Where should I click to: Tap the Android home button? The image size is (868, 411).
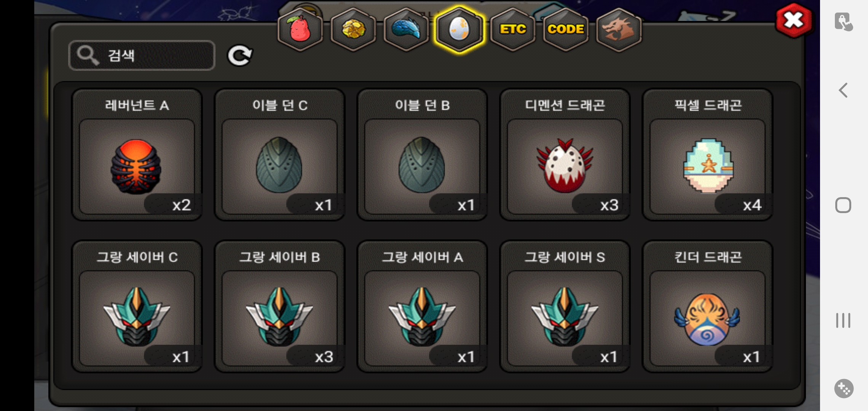click(843, 205)
